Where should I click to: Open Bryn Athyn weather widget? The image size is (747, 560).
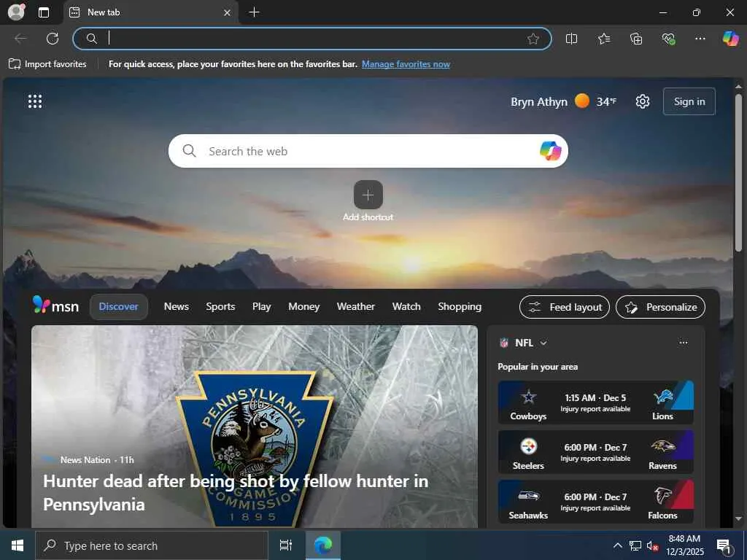coord(564,101)
